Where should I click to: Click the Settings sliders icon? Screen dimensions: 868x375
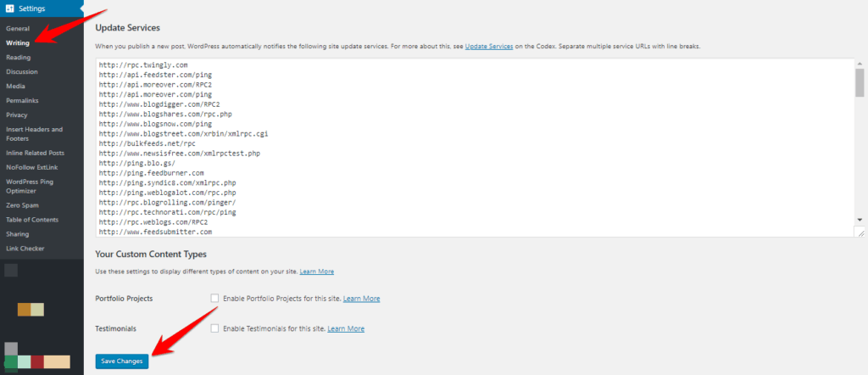[9, 8]
